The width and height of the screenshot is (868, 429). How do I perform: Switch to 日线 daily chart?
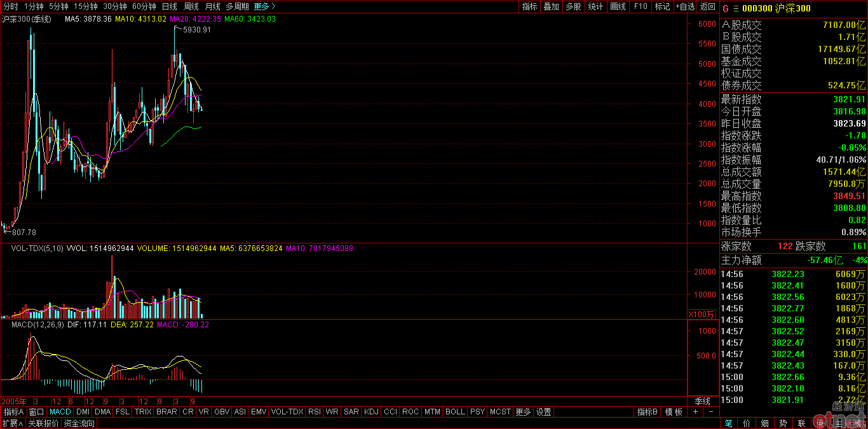(x=170, y=6)
